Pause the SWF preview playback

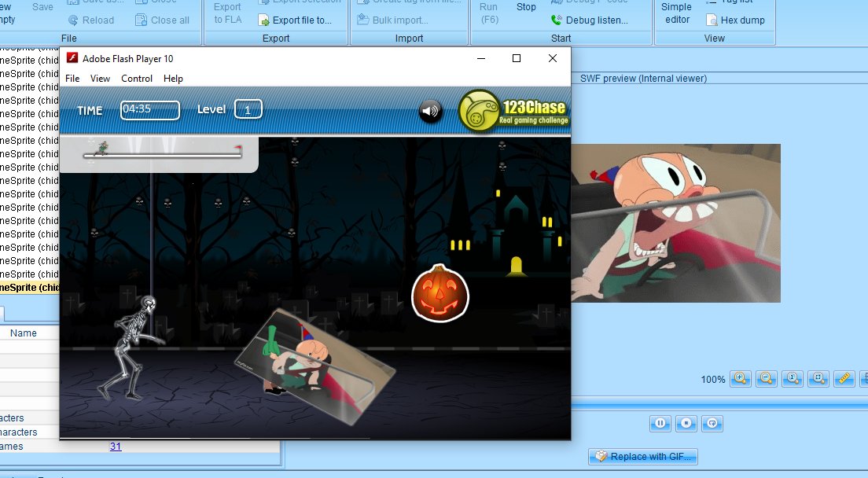[x=660, y=423]
